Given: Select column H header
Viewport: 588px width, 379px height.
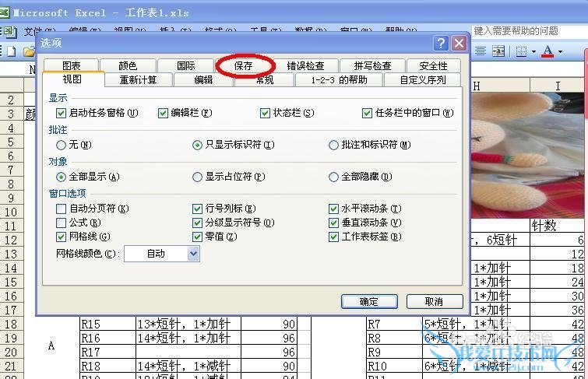Looking at the screenshot, I should (500, 86).
